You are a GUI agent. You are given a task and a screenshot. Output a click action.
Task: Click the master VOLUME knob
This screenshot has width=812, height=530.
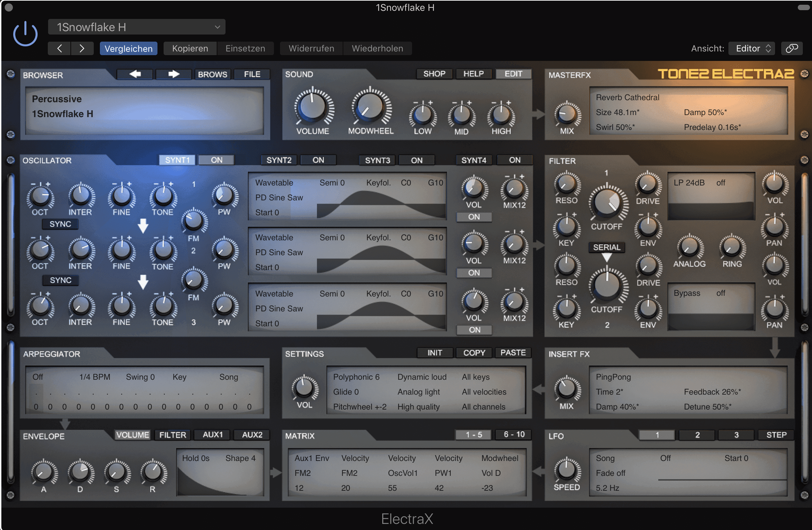312,107
